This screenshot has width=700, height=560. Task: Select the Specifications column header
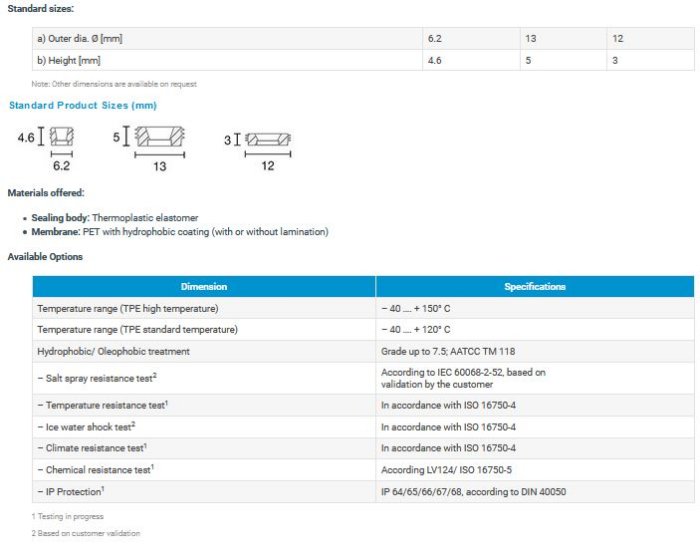pos(534,286)
